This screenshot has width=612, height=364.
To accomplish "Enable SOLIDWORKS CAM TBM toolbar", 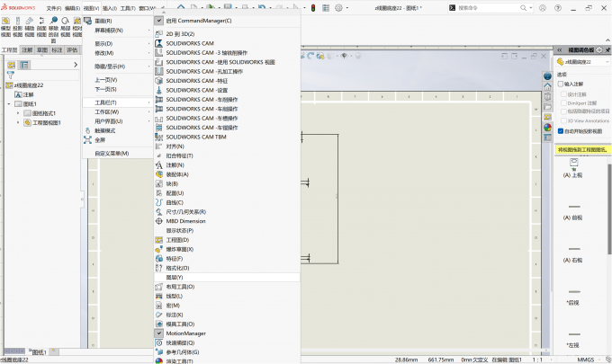I will click(x=227, y=137).
